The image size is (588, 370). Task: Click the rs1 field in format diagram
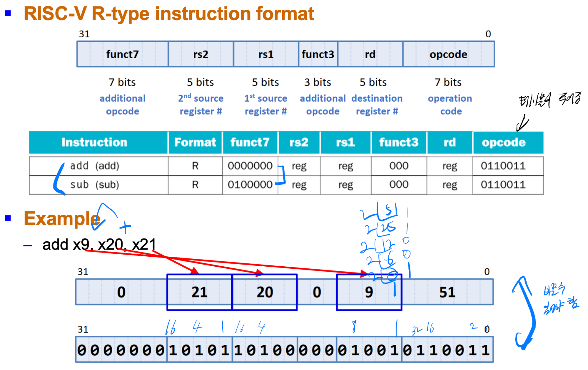pyautogui.click(x=266, y=54)
